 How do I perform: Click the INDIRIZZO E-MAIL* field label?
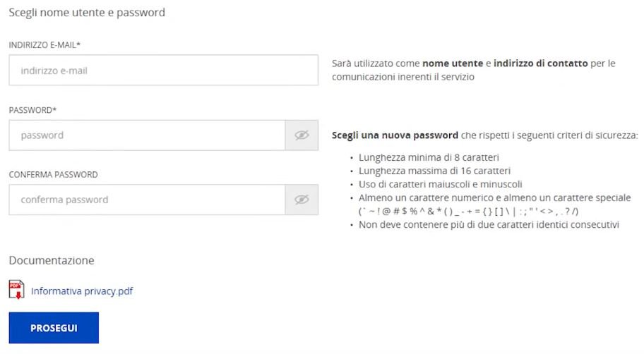[44, 45]
